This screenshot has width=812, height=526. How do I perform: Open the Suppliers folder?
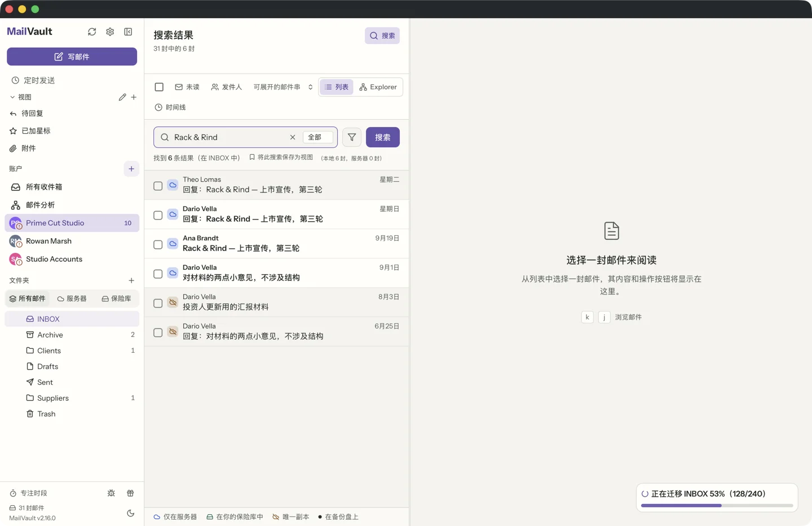(x=72, y=398)
